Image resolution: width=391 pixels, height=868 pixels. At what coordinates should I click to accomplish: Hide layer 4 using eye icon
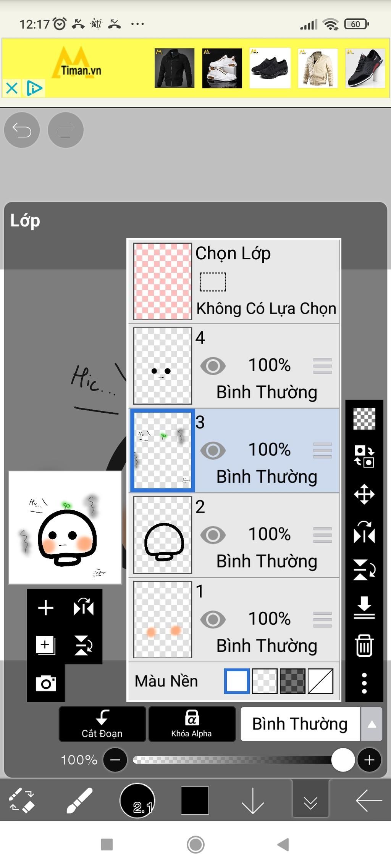[213, 366]
